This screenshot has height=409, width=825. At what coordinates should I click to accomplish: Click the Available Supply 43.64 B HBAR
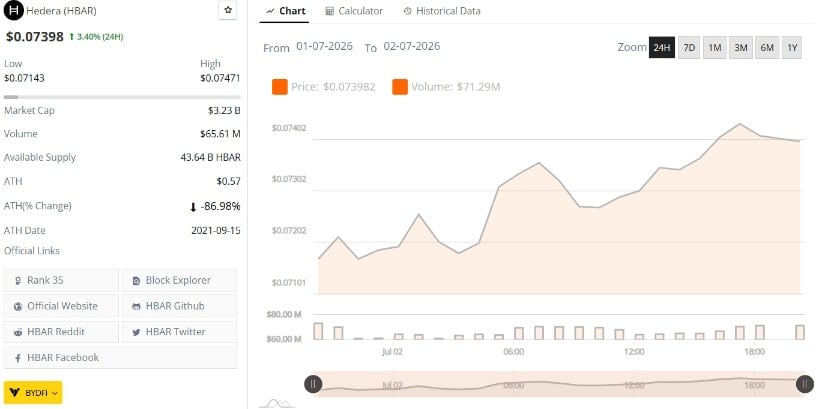tap(210, 157)
